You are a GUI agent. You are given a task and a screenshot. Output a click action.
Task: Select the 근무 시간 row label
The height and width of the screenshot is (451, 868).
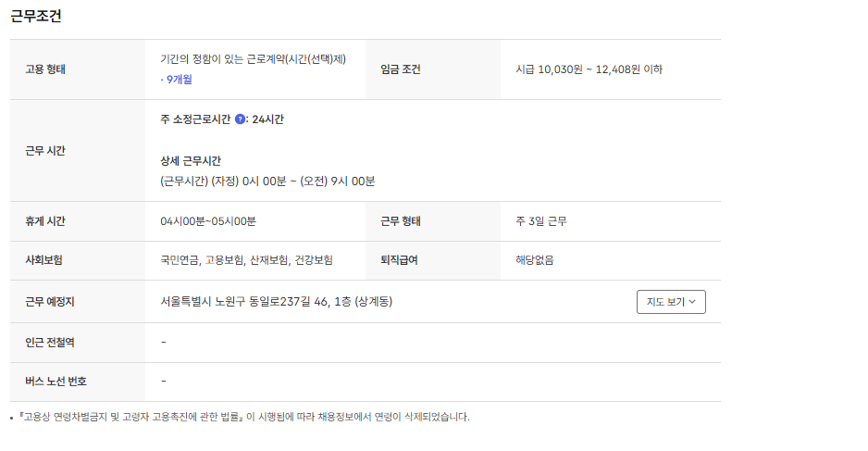pyautogui.click(x=45, y=150)
